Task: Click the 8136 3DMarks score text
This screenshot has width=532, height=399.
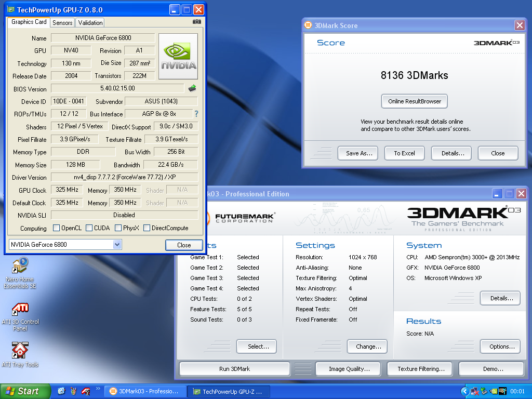Action: (x=414, y=75)
